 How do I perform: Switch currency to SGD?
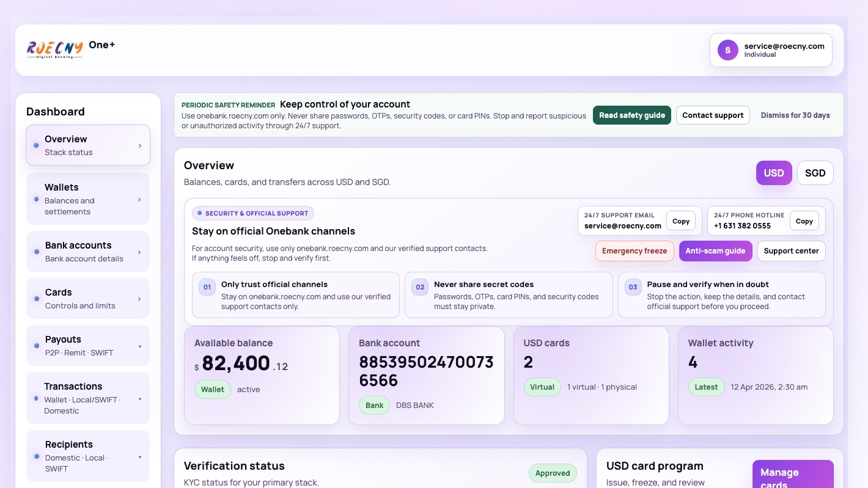tap(815, 173)
